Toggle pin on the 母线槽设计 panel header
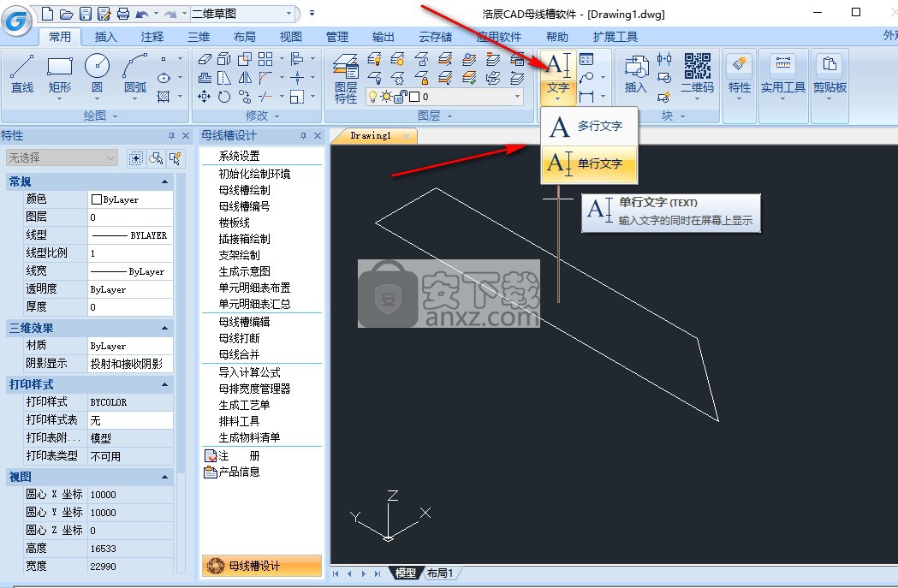898x588 pixels. pyautogui.click(x=304, y=136)
